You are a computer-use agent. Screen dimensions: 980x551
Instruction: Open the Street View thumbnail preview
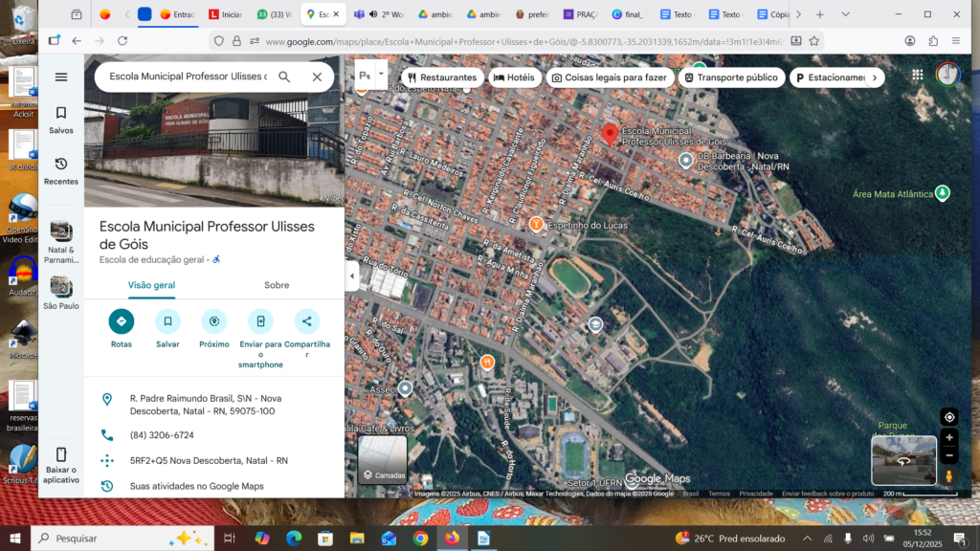point(903,460)
